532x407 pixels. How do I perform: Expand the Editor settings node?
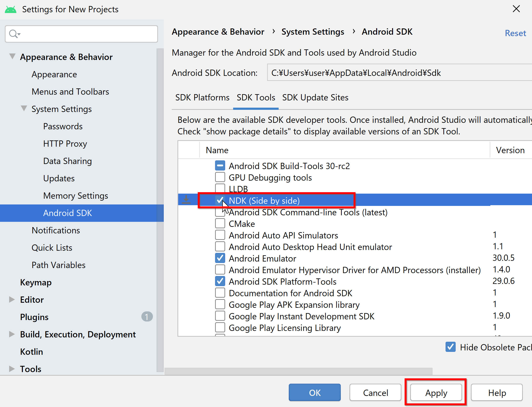pyautogui.click(x=12, y=299)
